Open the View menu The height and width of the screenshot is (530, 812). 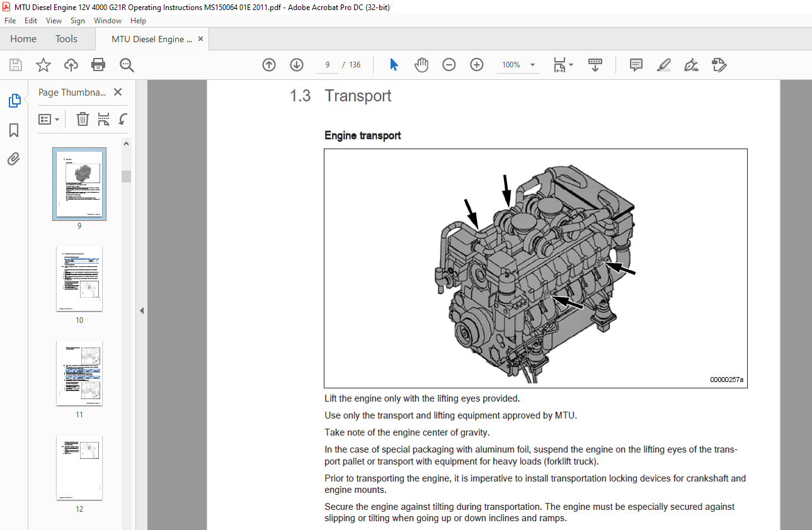point(54,21)
